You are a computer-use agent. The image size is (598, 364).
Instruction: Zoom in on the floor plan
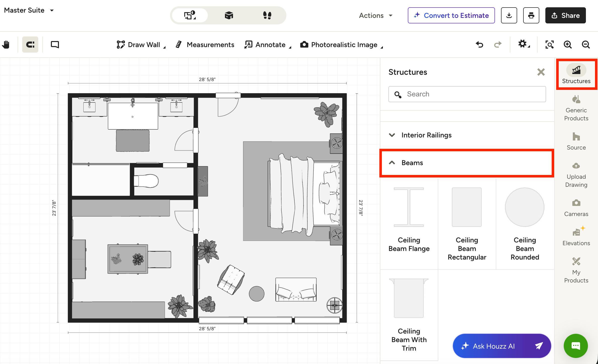(568, 45)
